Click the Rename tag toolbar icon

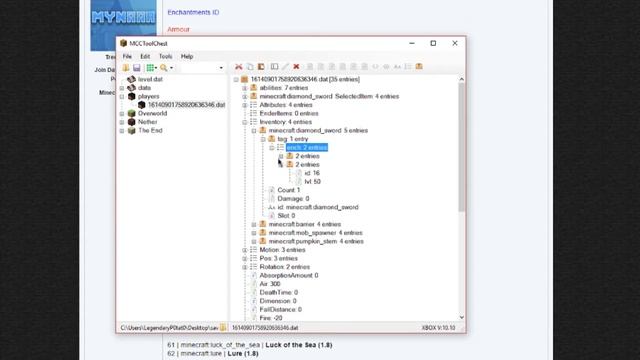[x=274, y=67]
